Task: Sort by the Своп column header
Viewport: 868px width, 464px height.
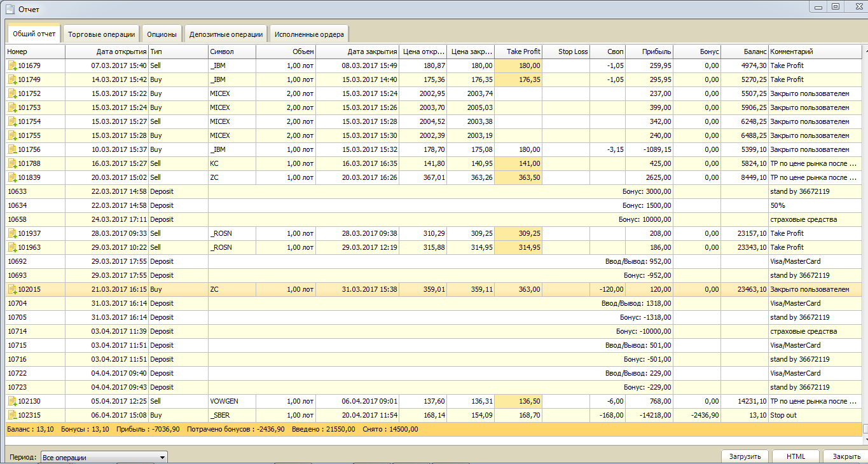Action: point(607,51)
